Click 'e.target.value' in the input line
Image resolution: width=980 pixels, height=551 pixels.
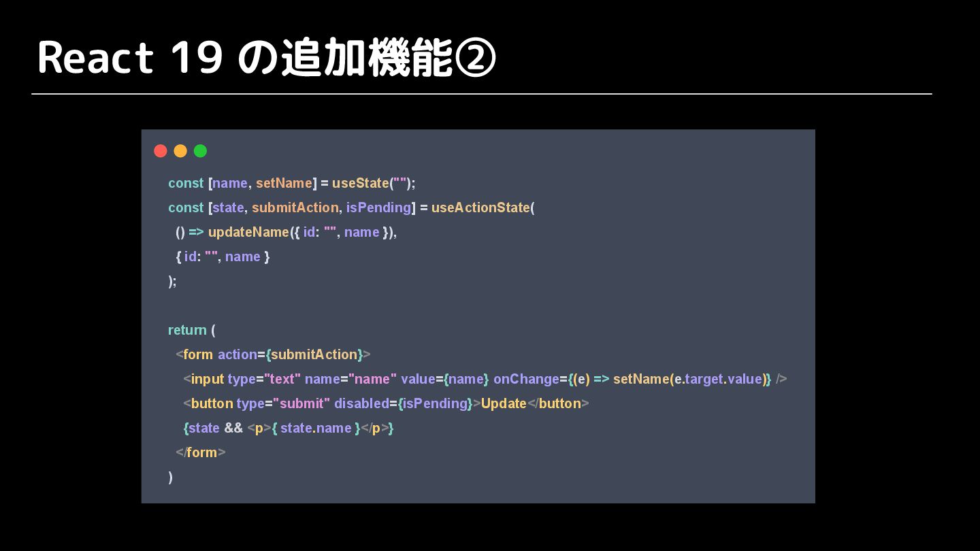(x=719, y=379)
